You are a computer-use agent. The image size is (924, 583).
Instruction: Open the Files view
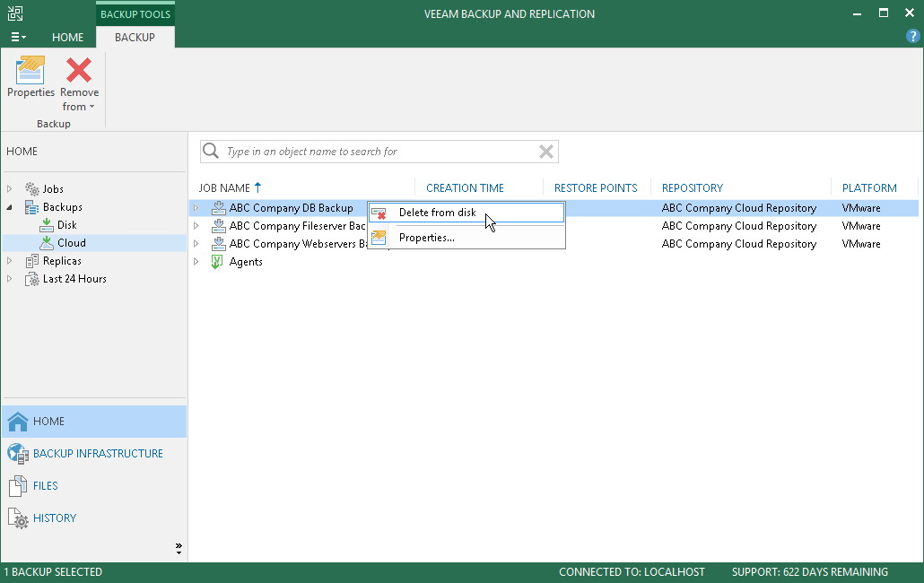pos(45,486)
